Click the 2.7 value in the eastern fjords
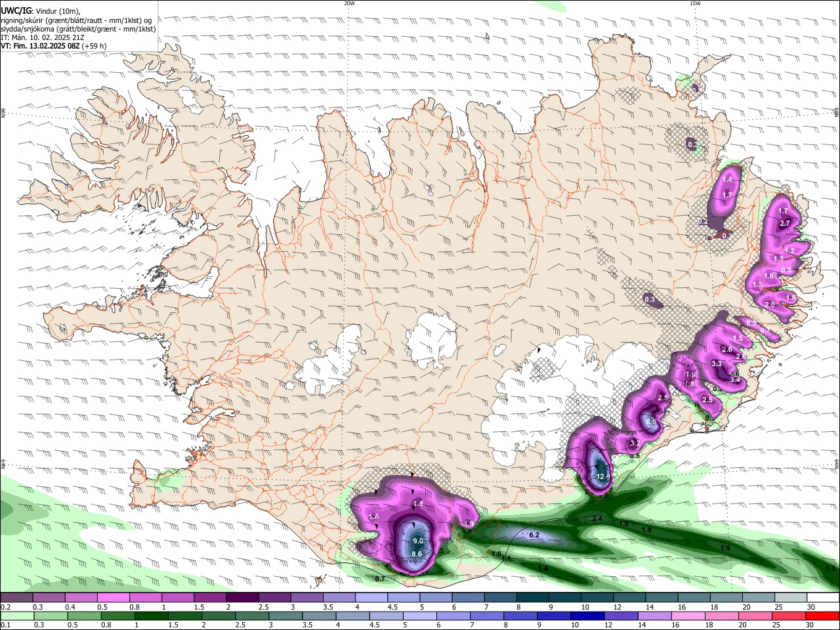Viewport: 840px width, 630px height. tap(785, 224)
